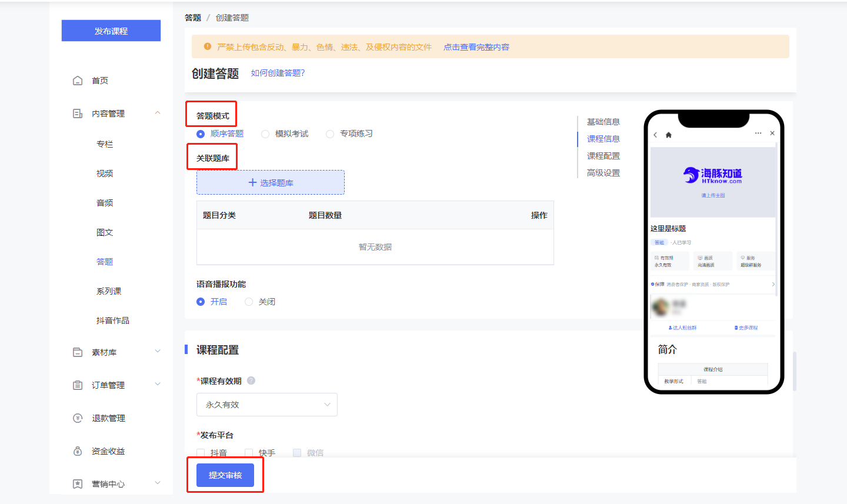This screenshot has height=504, width=847.
Task: Click 达人粉丝群 link in phone preview
Action: [685, 328]
